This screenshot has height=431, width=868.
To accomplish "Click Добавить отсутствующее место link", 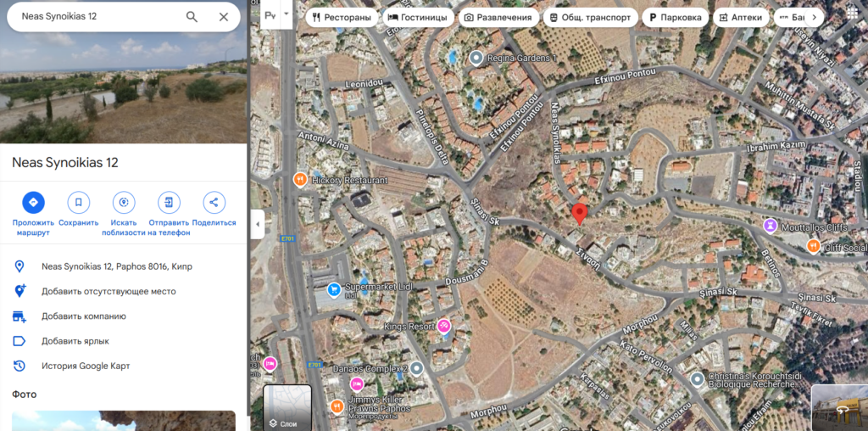I will tap(108, 291).
